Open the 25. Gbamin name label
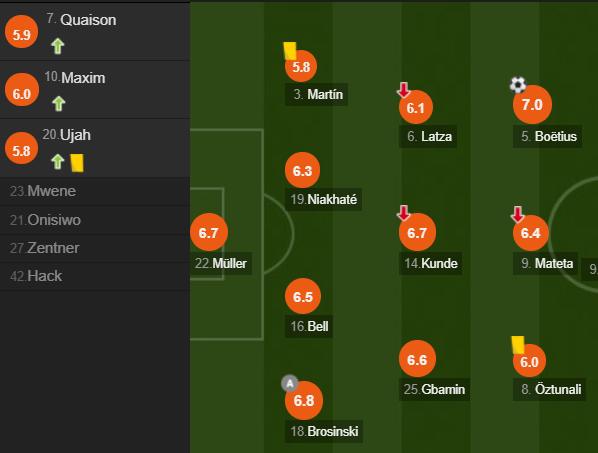 434,389
